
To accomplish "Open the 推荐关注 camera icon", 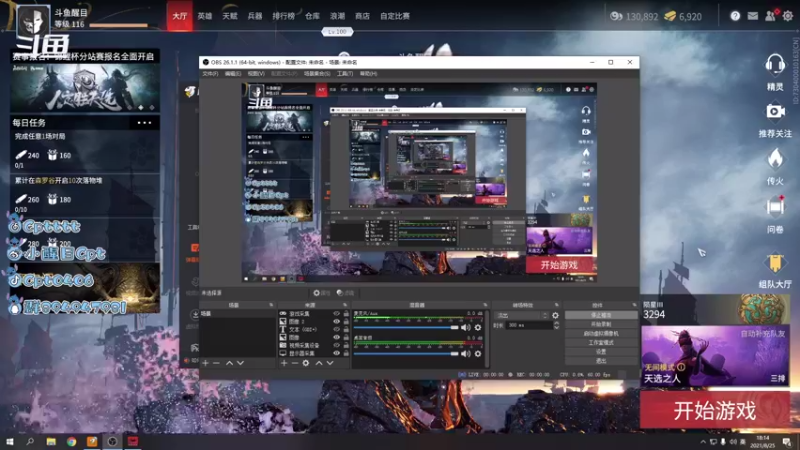I will [x=774, y=111].
